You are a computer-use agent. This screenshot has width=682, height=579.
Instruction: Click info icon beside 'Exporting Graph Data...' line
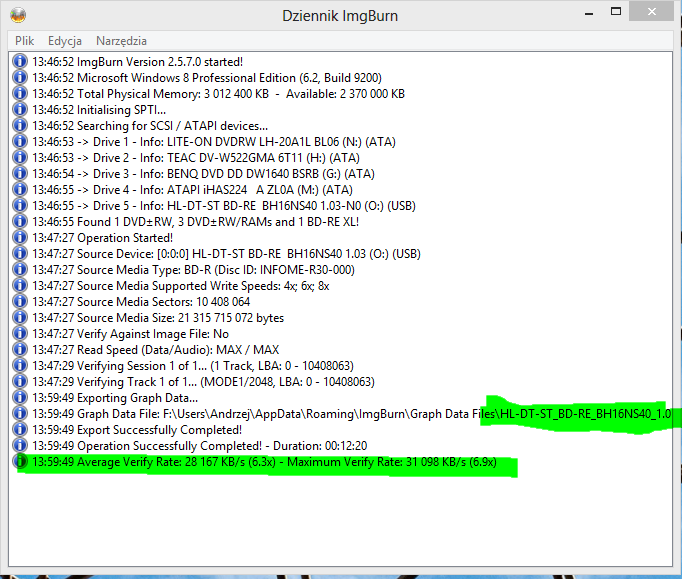[20, 398]
